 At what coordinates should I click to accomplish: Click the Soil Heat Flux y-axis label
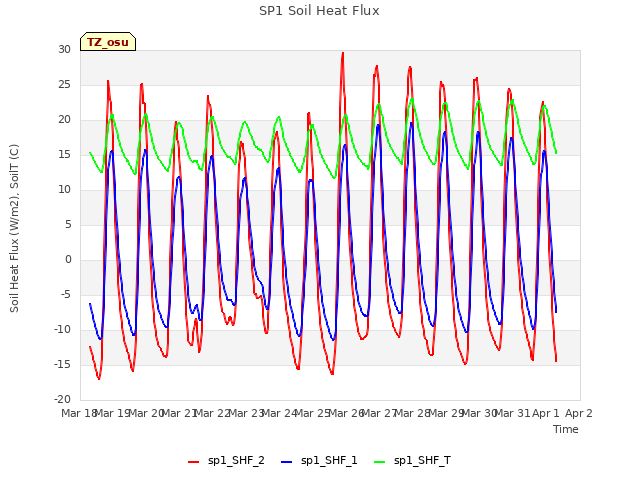pyautogui.click(x=14, y=228)
